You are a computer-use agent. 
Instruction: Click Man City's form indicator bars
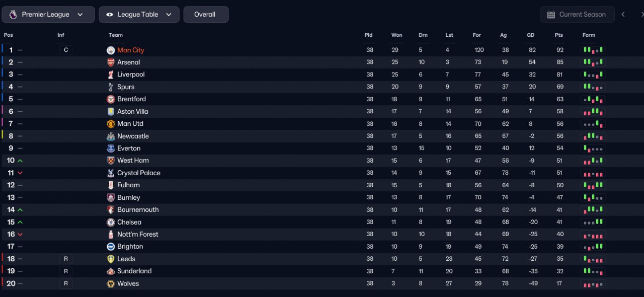tap(594, 50)
